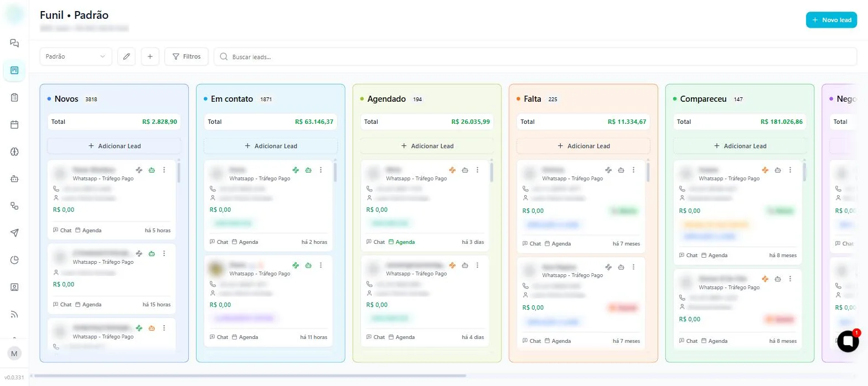Open Agenda on 'há 11 horas' card
The height and width of the screenshot is (386, 868).
(245, 337)
